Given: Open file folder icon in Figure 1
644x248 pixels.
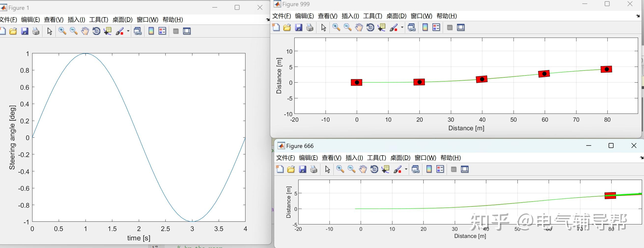Looking at the screenshot, I should click(x=13, y=31).
